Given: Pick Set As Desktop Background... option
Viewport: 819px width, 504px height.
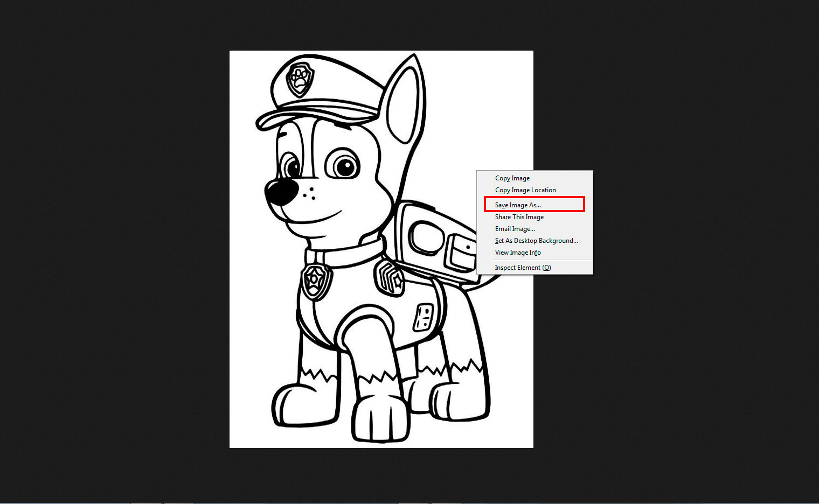Looking at the screenshot, I should pyautogui.click(x=535, y=241).
